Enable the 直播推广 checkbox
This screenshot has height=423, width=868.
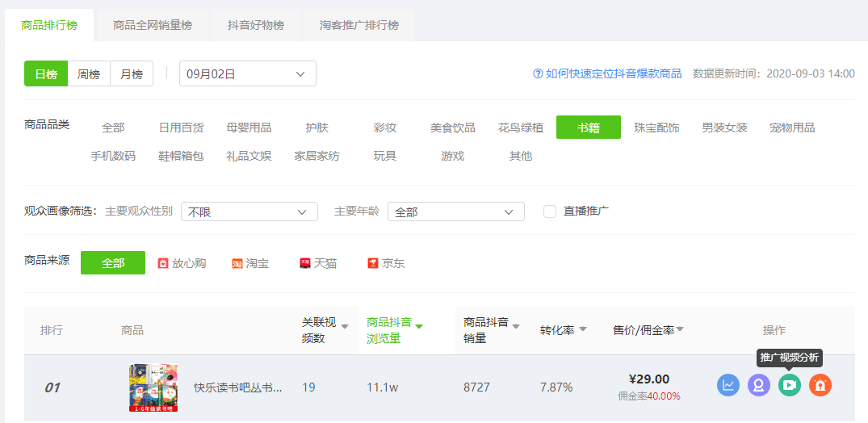[550, 211]
